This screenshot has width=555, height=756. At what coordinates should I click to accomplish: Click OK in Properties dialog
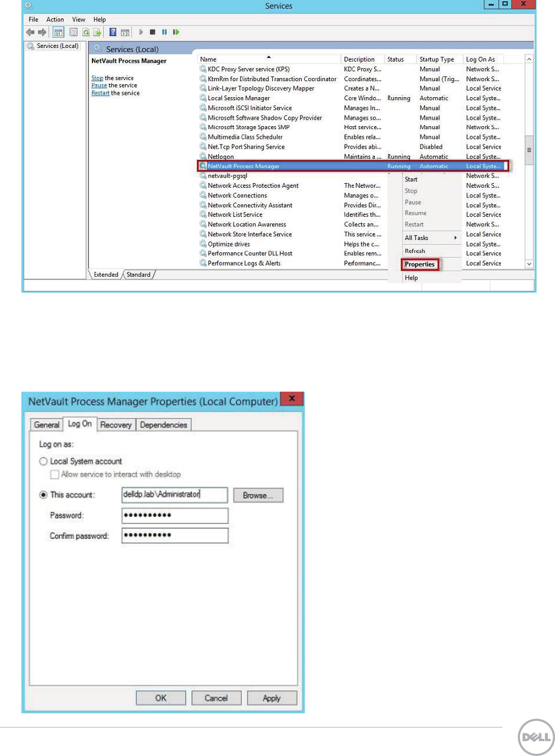tap(161, 699)
